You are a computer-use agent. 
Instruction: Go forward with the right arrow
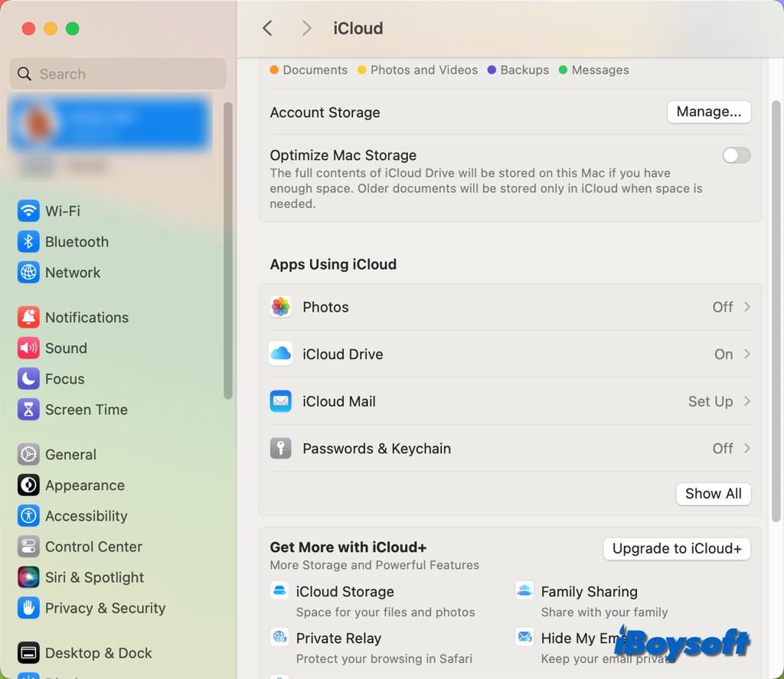click(306, 28)
